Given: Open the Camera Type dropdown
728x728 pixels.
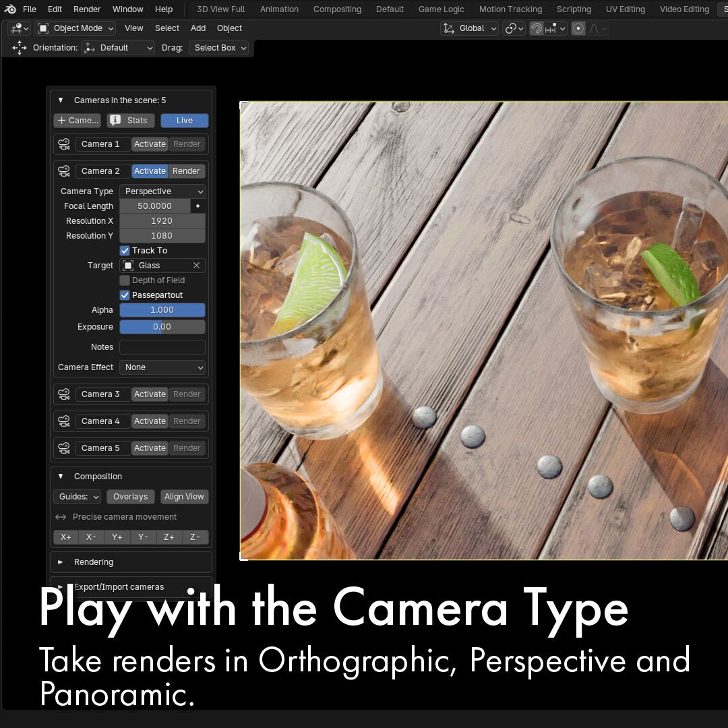Looking at the screenshot, I should click(162, 191).
